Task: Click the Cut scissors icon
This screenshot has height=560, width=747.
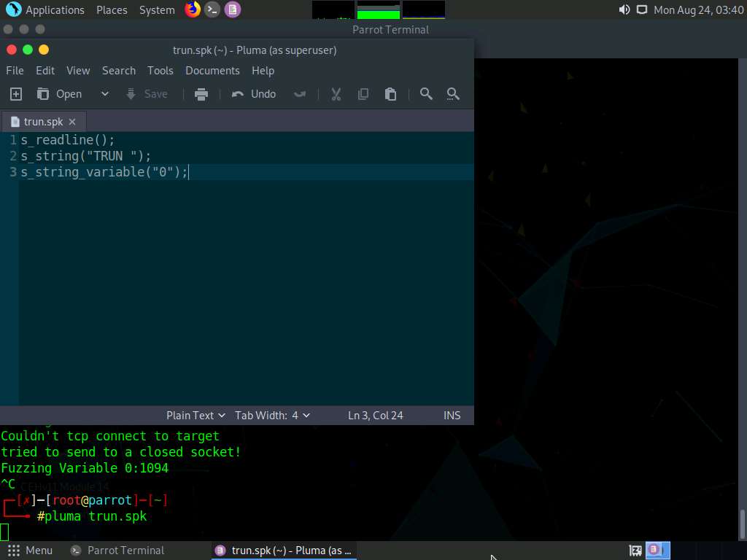Action: pos(336,94)
